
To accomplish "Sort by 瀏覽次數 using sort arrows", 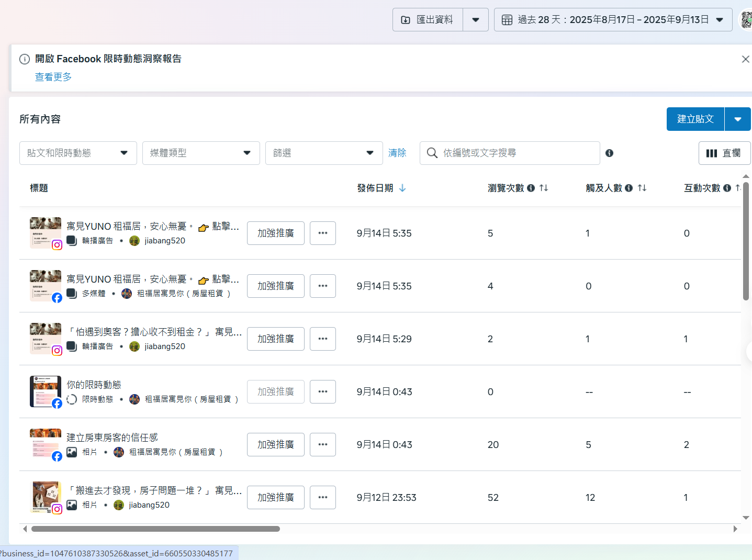I will pos(544,188).
